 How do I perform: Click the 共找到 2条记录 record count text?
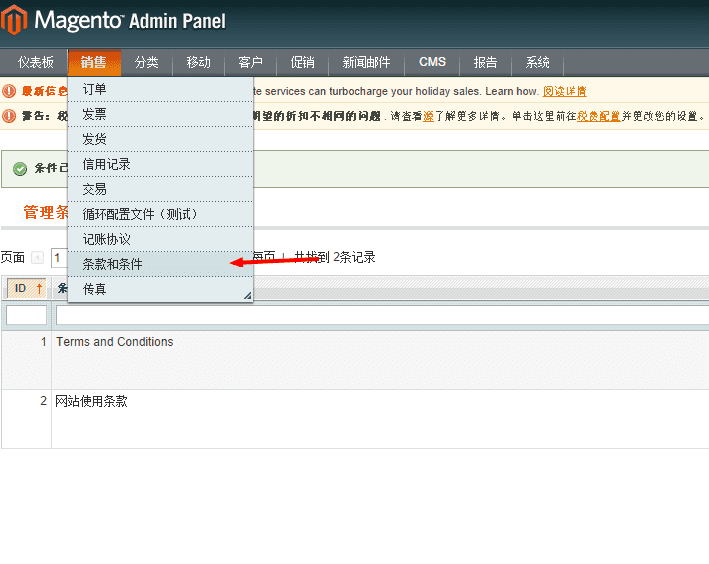335,257
